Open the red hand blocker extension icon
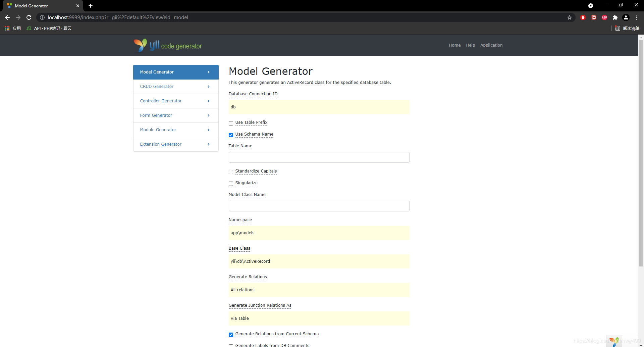 583,17
